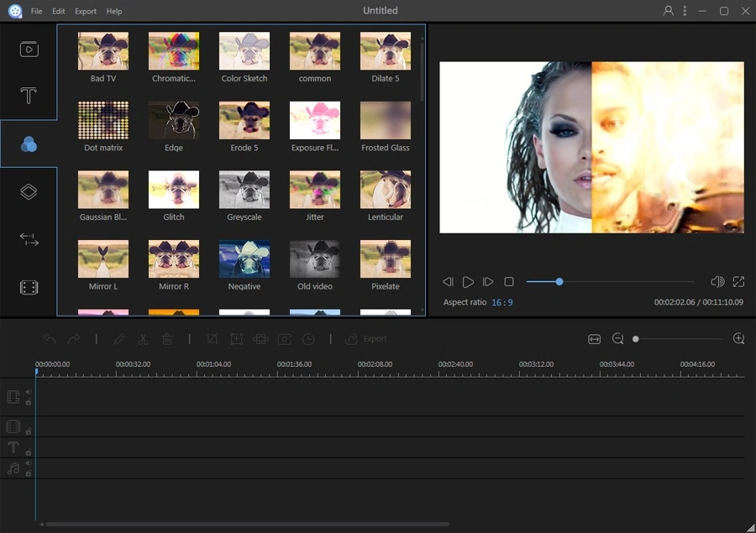Open the File menu
The height and width of the screenshot is (533, 756).
click(37, 12)
